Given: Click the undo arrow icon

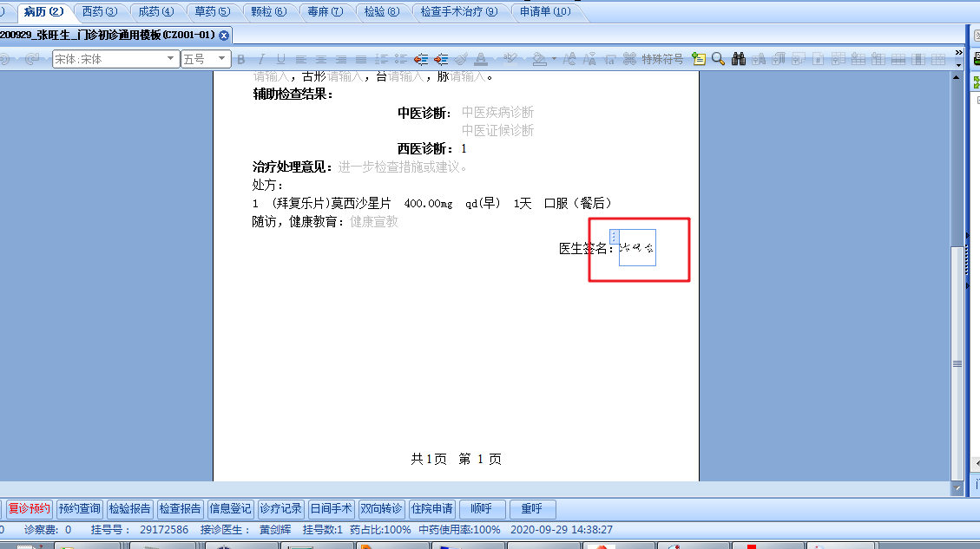Looking at the screenshot, I should tap(4, 59).
